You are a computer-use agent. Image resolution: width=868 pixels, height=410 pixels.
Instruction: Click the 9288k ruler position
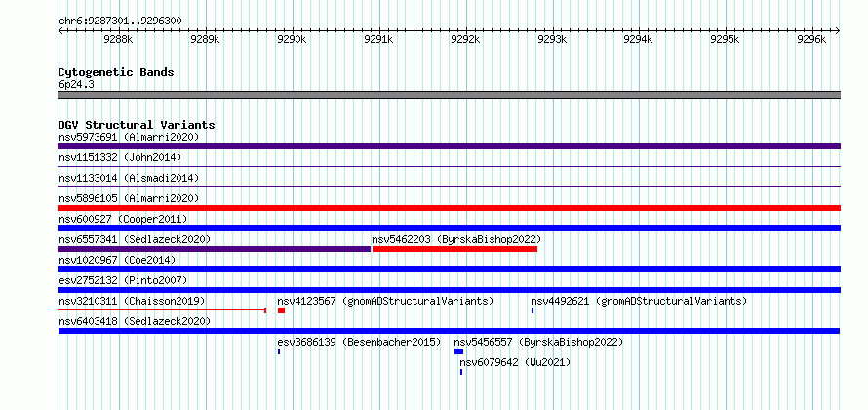[x=118, y=39]
